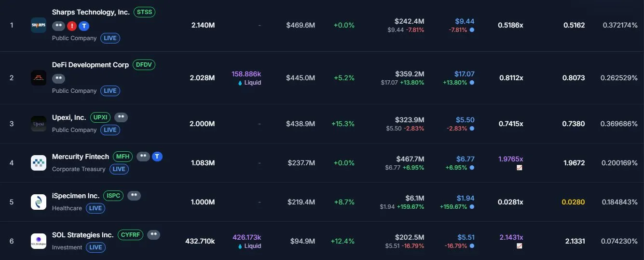The width and height of the screenshot is (644, 260).
Task: Click the LIVE badge next to Corporate Treasury
Action: click(119, 169)
